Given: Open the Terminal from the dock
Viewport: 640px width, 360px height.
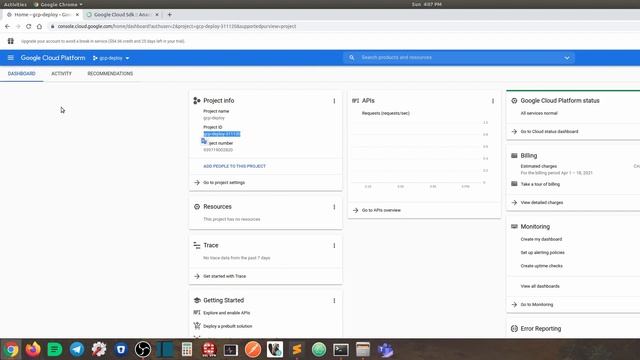Looking at the screenshot, I should pos(341,349).
